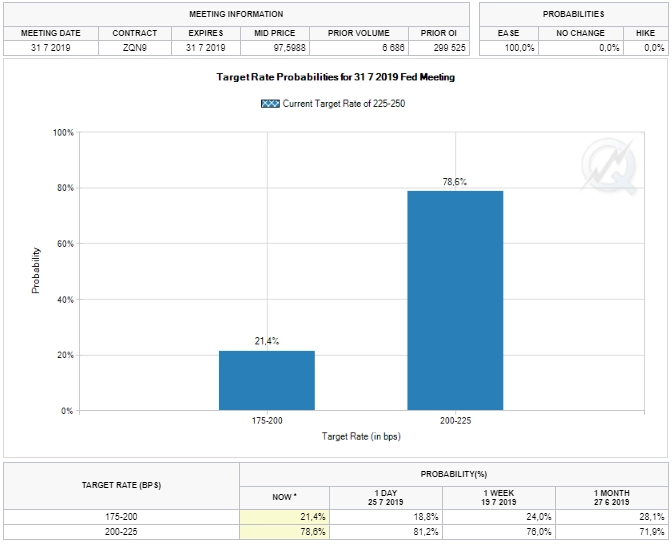The image size is (672, 545).
Task: Click legend label Current Target Rate of 225-250
Action: [344, 104]
